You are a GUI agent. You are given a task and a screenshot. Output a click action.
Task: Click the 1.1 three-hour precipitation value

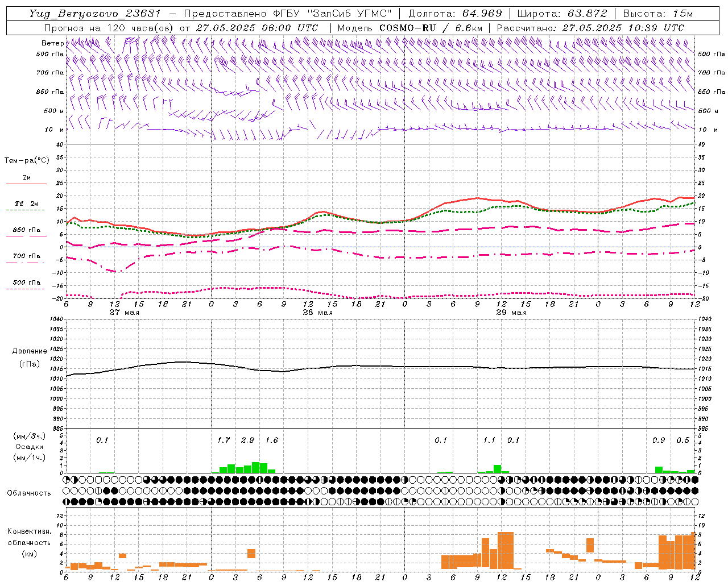[489, 440]
